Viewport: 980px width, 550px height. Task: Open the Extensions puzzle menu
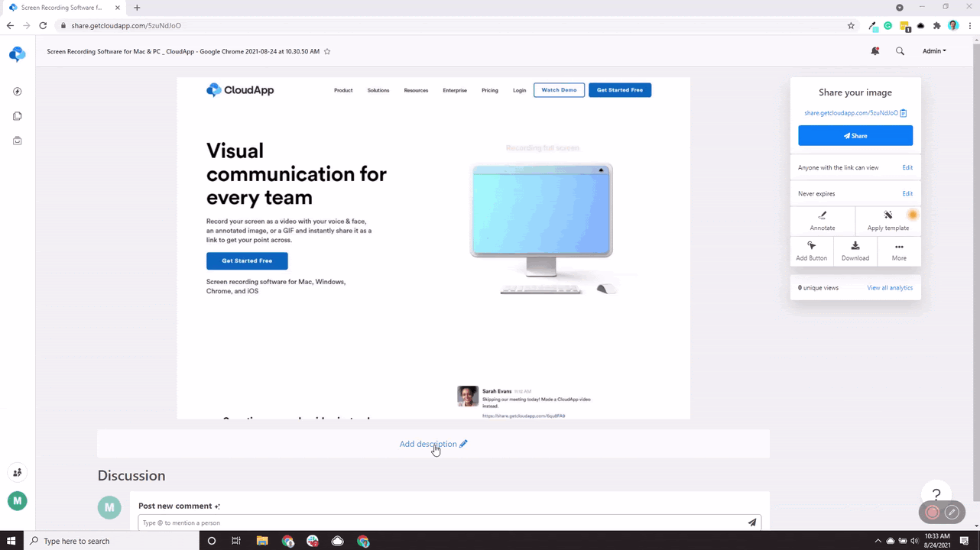(x=937, y=25)
